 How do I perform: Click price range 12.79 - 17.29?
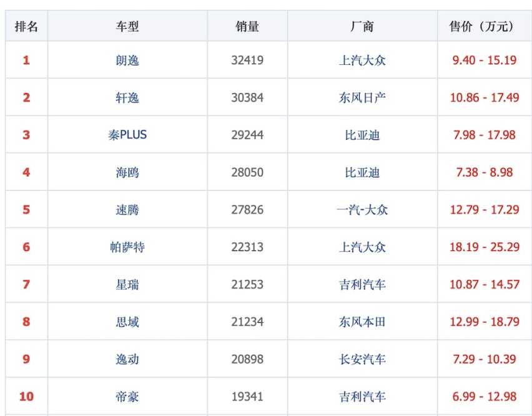click(x=485, y=210)
